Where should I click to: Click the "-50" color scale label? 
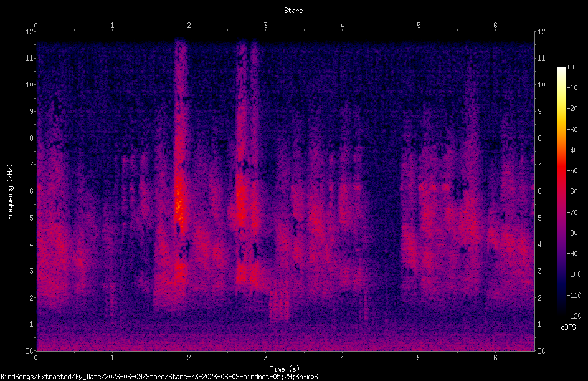(x=572, y=171)
